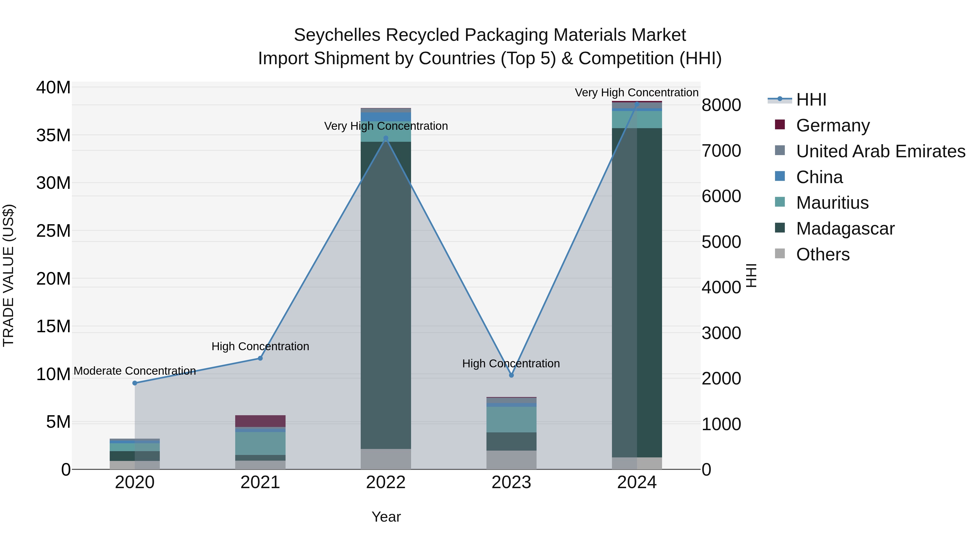Click the 'High Concentration' label for 2023
This screenshot has width=980, height=551.
click(x=511, y=364)
